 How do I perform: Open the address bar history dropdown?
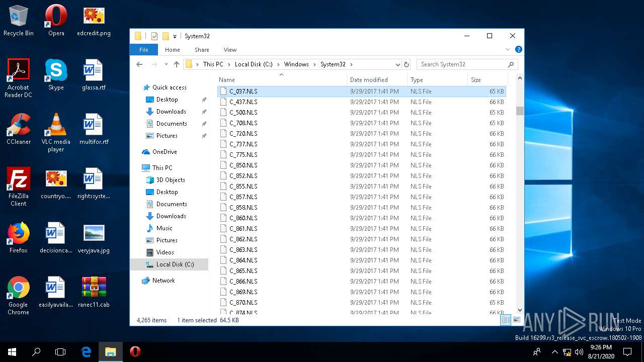397,64
